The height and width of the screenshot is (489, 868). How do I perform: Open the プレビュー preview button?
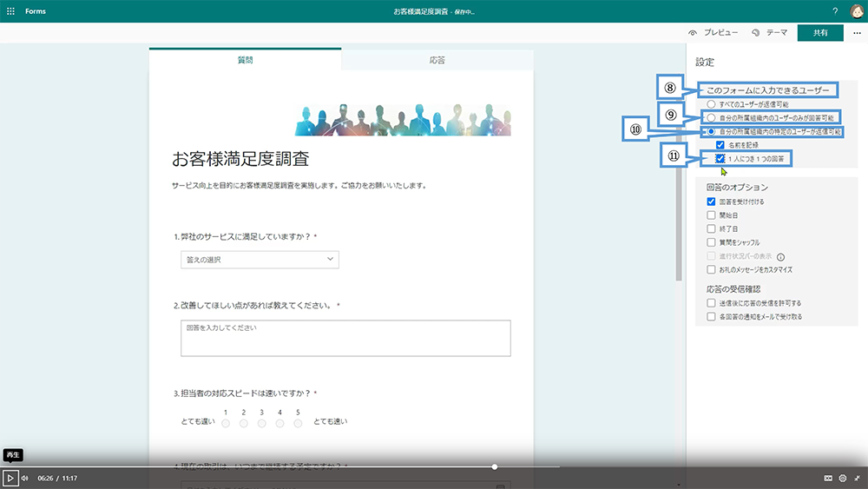pos(713,33)
